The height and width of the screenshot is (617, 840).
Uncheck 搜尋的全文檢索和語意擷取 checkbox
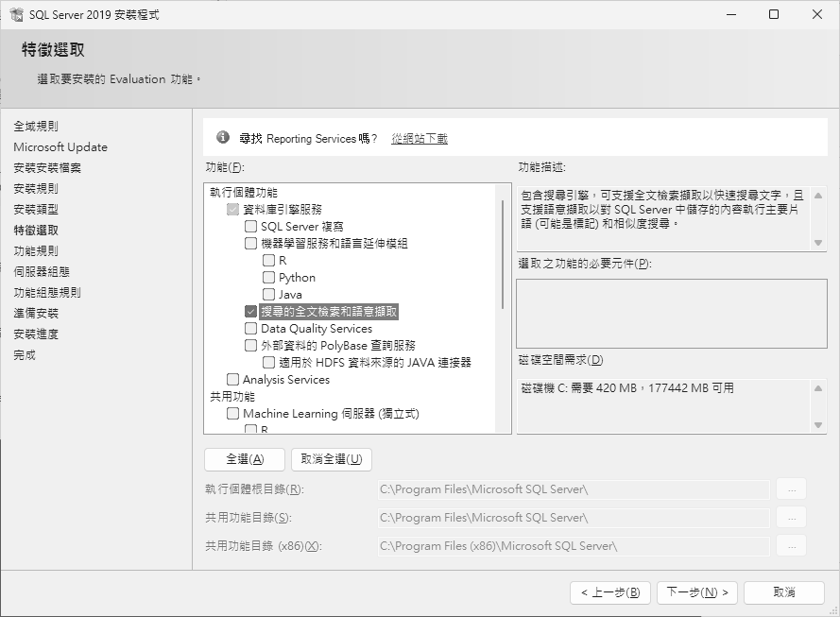(x=250, y=311)
